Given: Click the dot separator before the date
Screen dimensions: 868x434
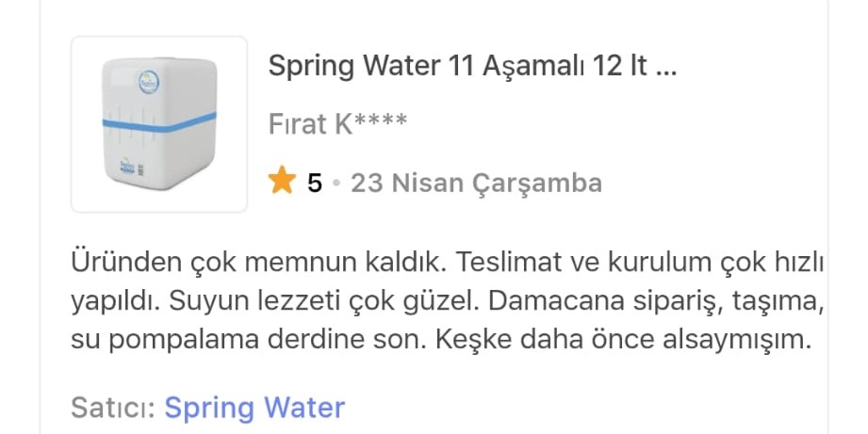Looking at the screenshot, I should [336, 183].
